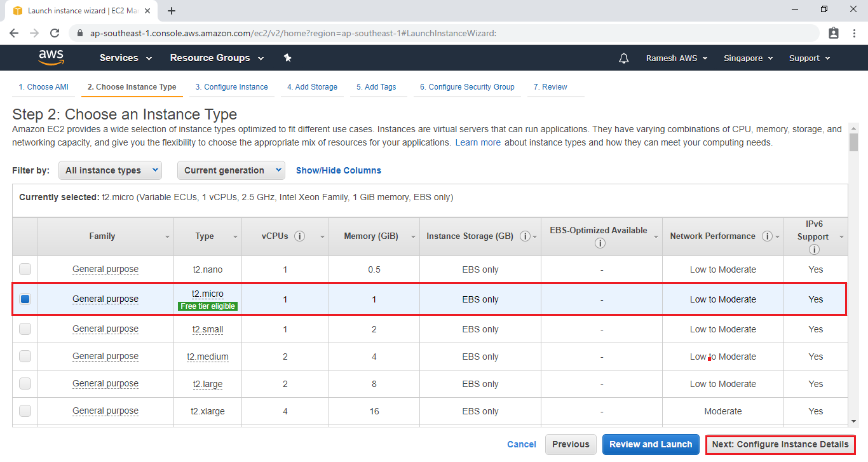Click info icon under IPv6 Support

[x=813, y=250]
